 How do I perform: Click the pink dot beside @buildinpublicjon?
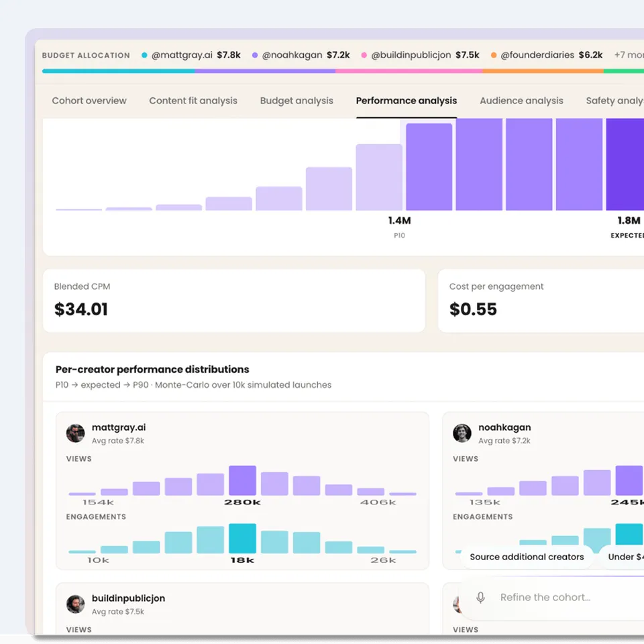click(364, 55)
